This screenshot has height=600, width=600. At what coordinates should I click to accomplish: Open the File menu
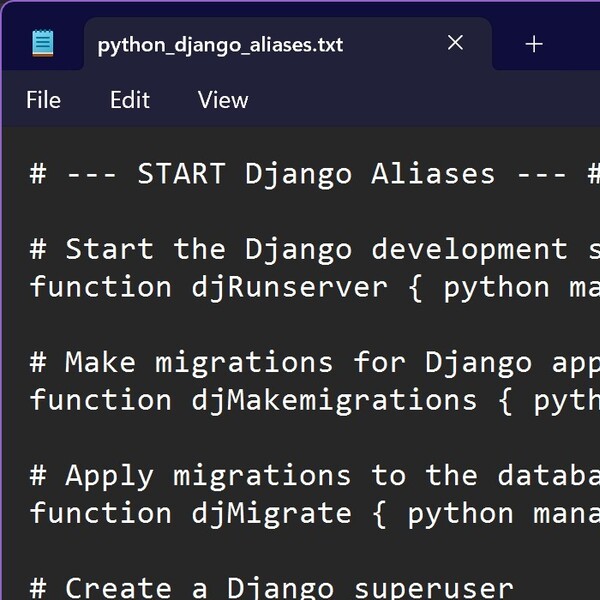click(43, 100)
